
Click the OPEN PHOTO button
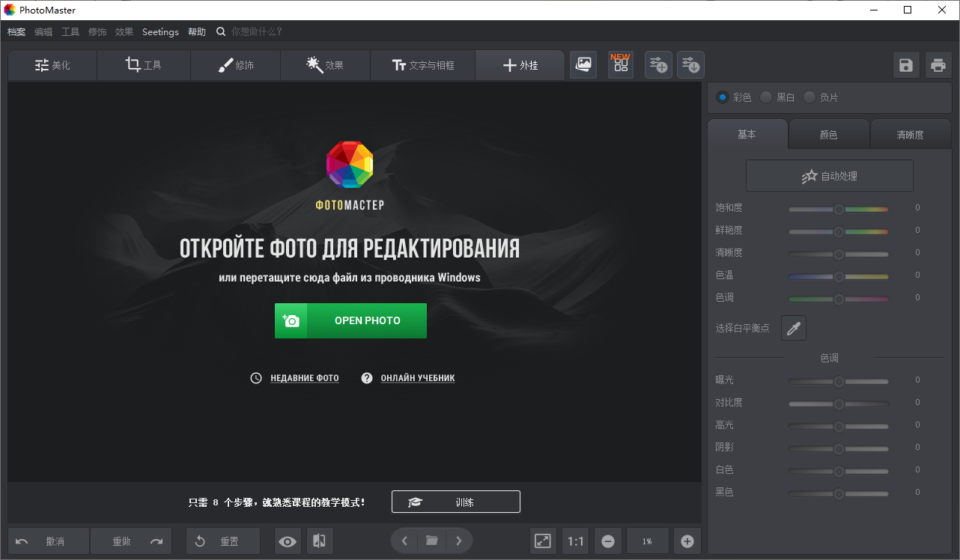coord(350,320)
